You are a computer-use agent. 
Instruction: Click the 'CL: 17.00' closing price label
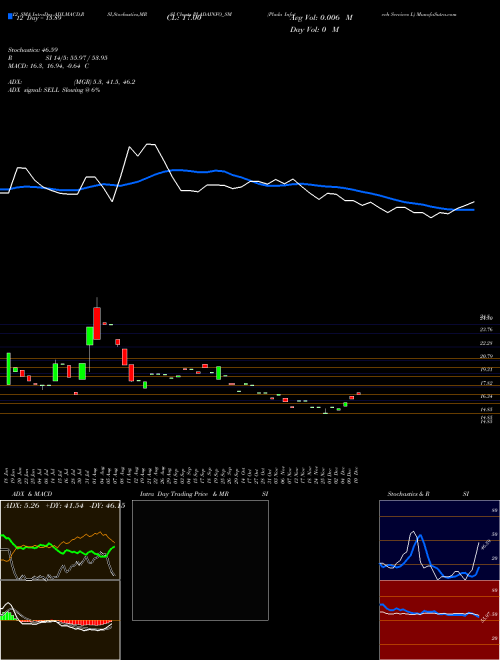pyautogui.click(x=184, y=18)
